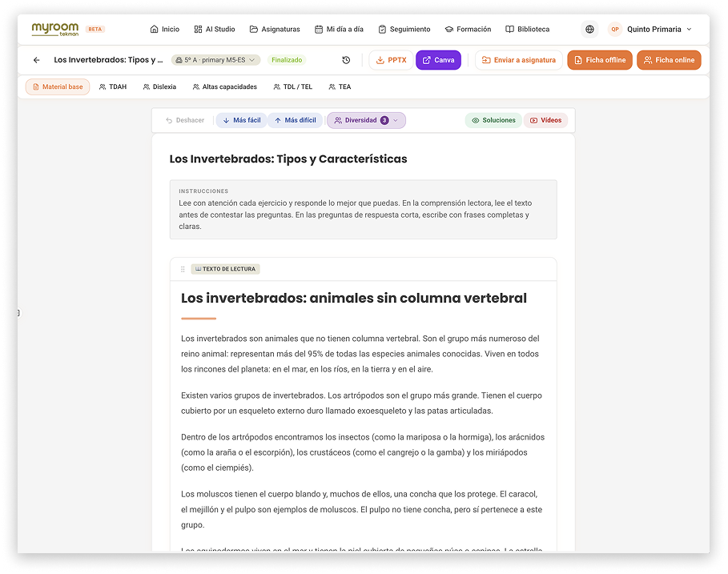
Task: Click the back arrow icon
Action: click(36, 60)
